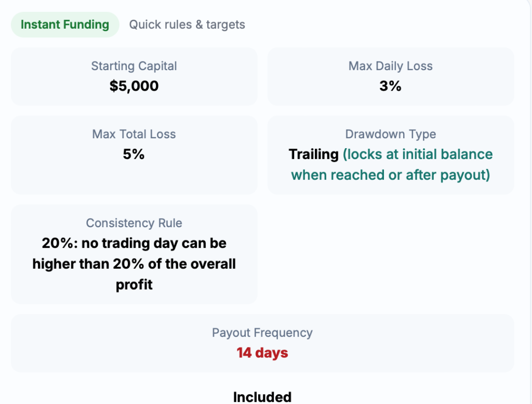Click the Drawdown Type label

390,134
